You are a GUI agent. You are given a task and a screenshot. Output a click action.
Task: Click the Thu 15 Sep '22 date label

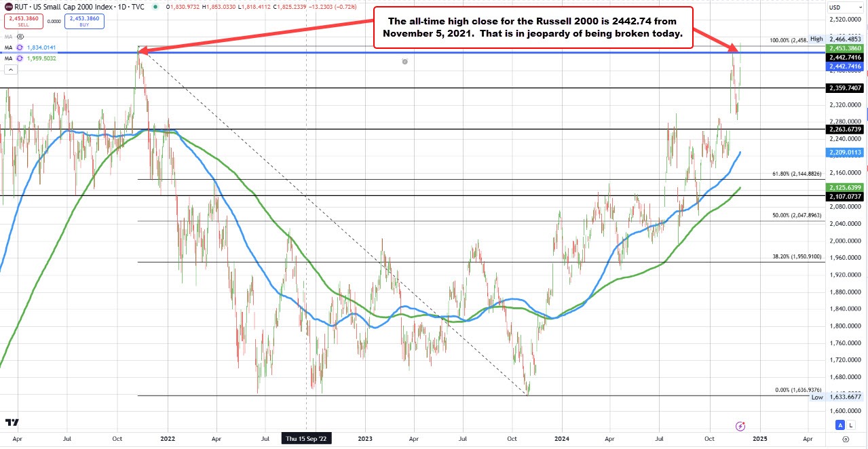point(307,440)
